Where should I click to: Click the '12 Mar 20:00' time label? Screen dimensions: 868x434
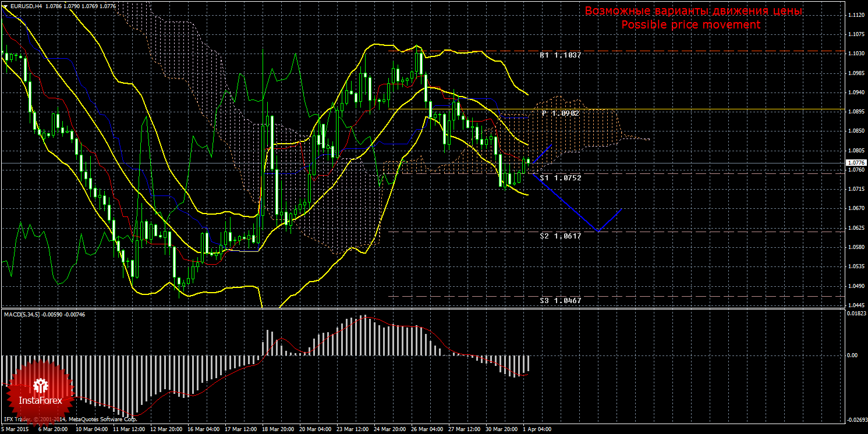pyautogui.click(x=166, y=429)
